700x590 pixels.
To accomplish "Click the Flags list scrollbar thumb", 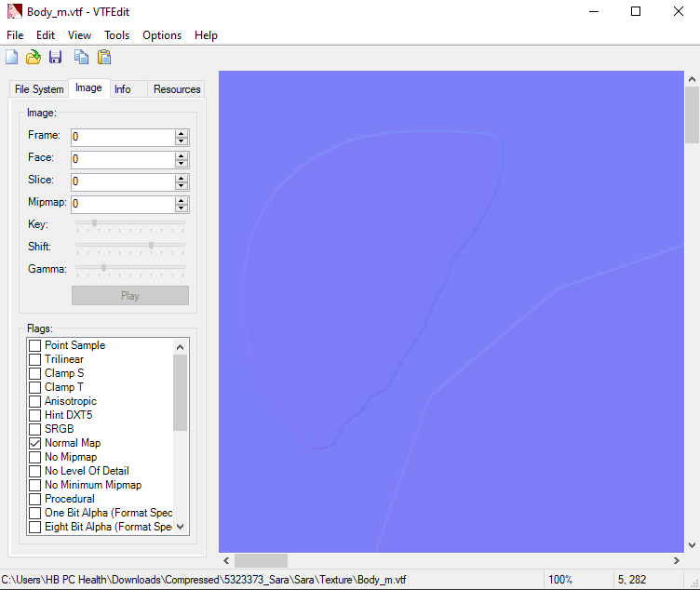I will [x=180, y=393].
